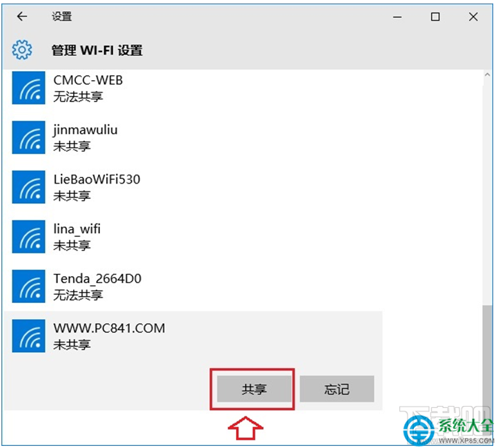Select the lina_wifi Wi-Fi icon
Viewport: 496px width, 448px height.
(28, 237)
